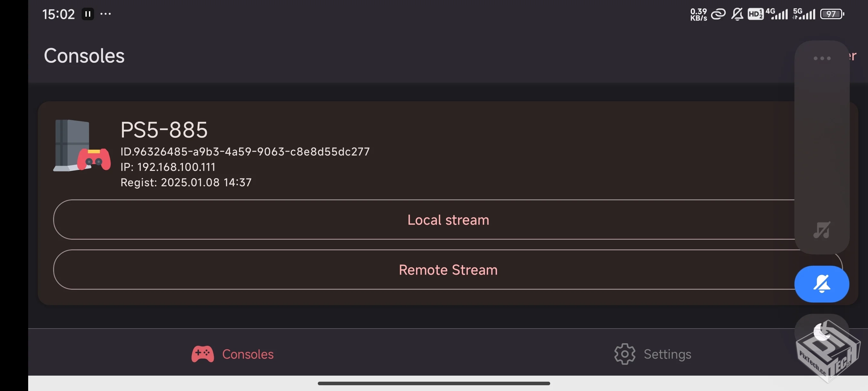The image size is (868, 391).
Task: Open the Settings tab label
Action: point(667,354)
